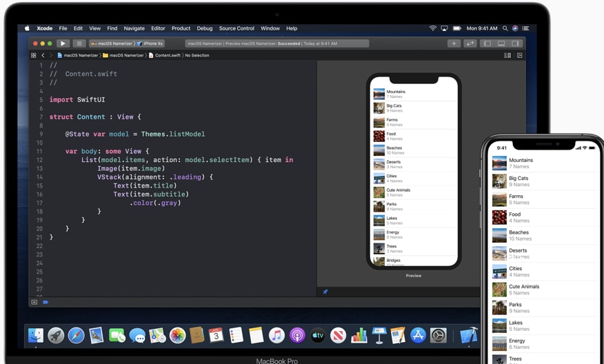This screenshot has width=604, height=364.
Task: Pin the SwiftUI preview
Action: pos(325,292)
